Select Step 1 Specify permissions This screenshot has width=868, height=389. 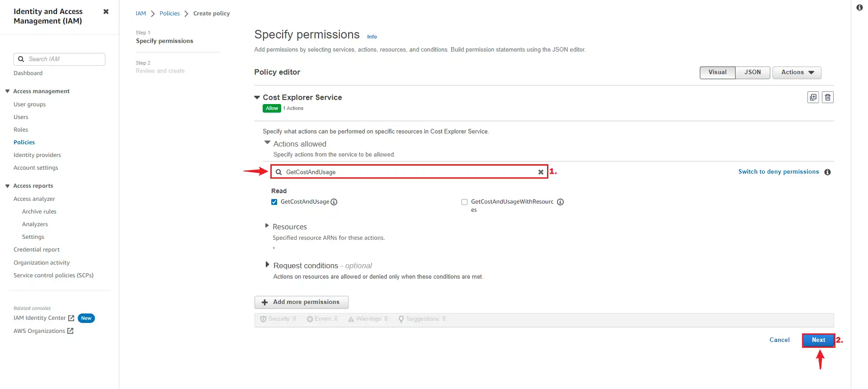[165, 41]
